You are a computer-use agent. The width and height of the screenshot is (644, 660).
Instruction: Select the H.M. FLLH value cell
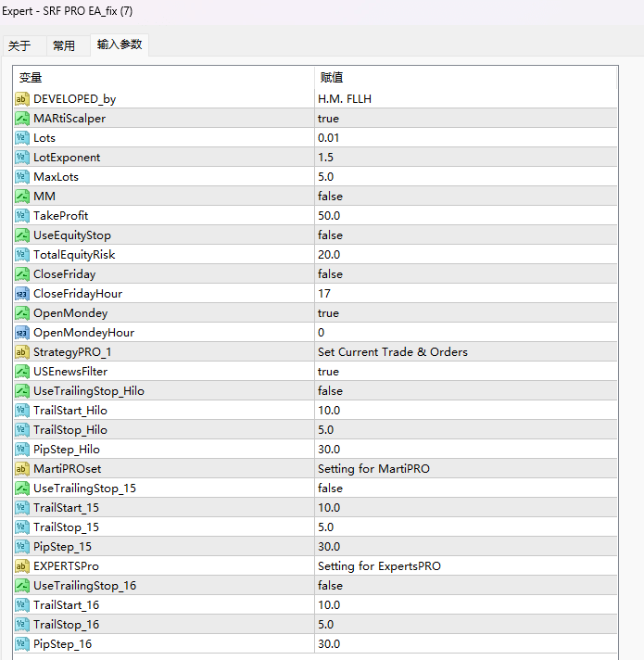(x=466, y=99)
